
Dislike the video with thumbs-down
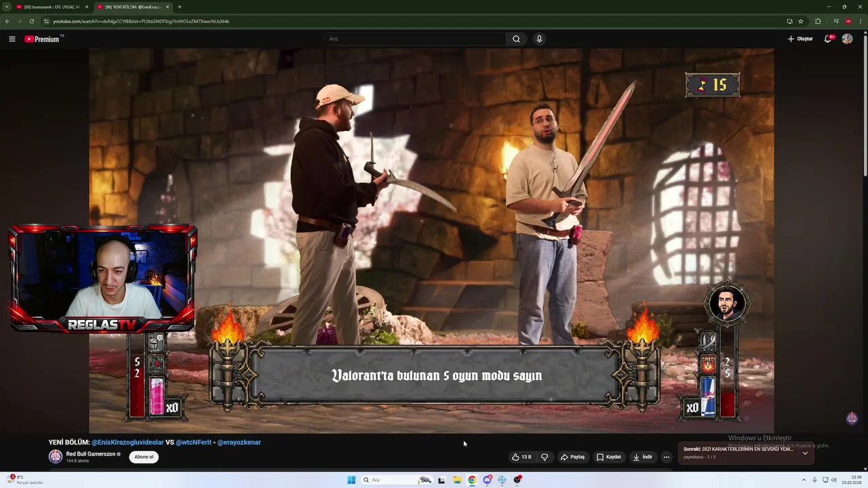[545, 457]
